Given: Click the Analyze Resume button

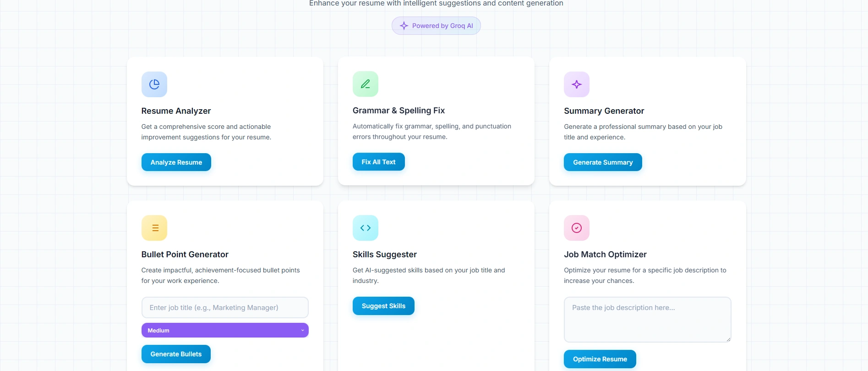Looking at the screenshot, I should click(x=176, y=162).
